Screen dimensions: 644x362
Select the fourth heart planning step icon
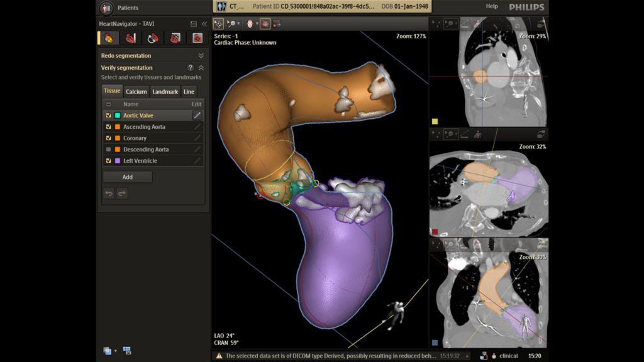coord(175,38)
